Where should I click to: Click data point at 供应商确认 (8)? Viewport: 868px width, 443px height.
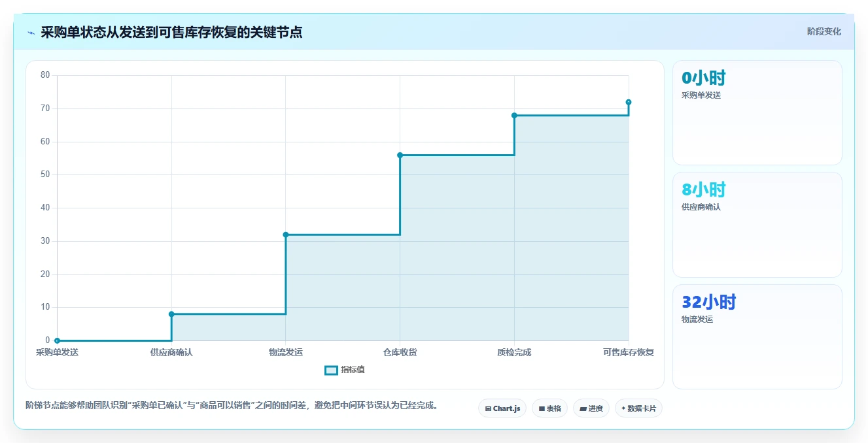click(x=171, y=314)
